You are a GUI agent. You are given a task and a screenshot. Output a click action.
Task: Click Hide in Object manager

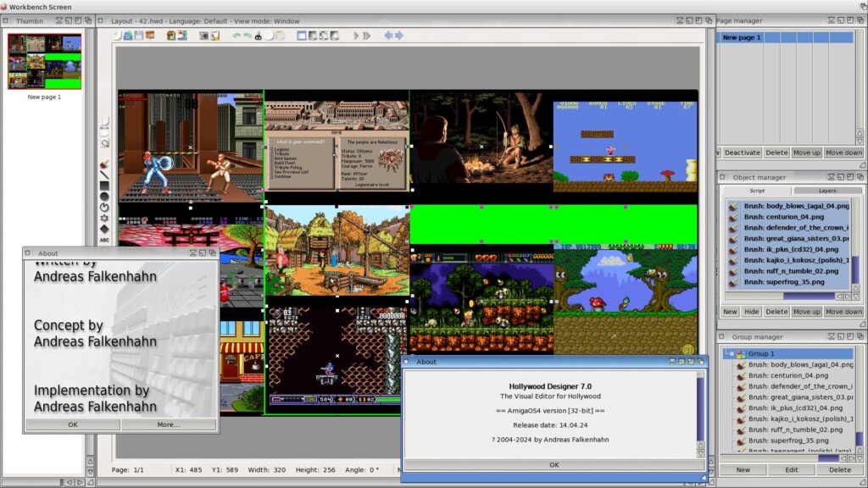click(751, 312)
